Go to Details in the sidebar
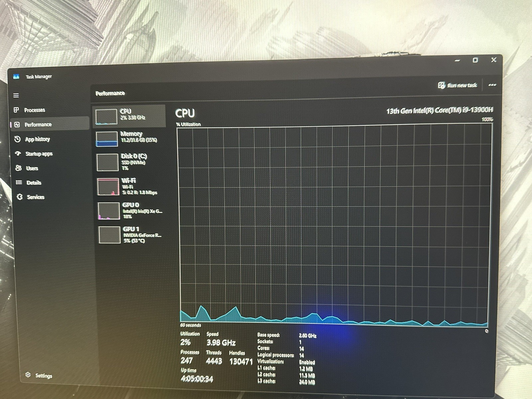The width and height of the screenshot is (532, 399). (x=34, y=183)
